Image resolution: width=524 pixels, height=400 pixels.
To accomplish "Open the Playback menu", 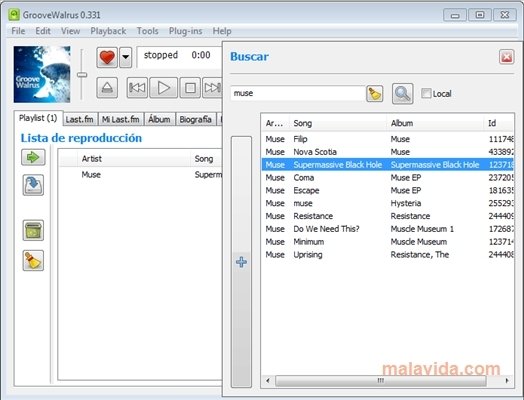I will click(108, 31).
